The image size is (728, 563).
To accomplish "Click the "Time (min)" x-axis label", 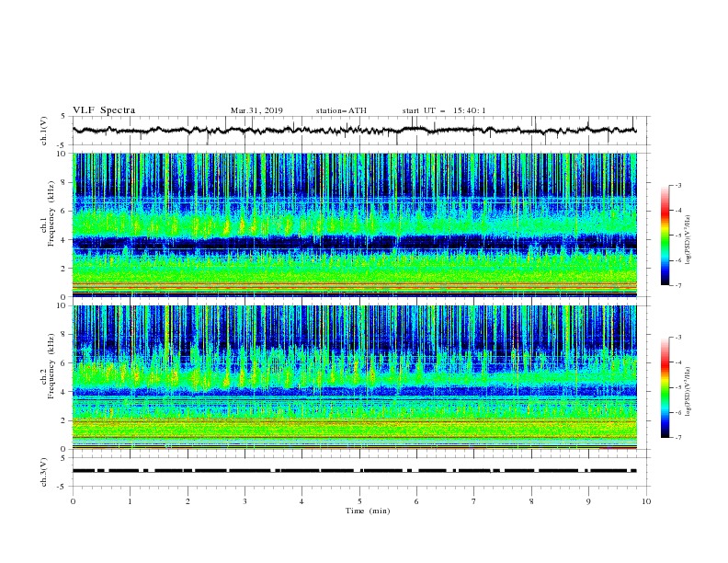I will pyautogui.click(x=368, y=511).
